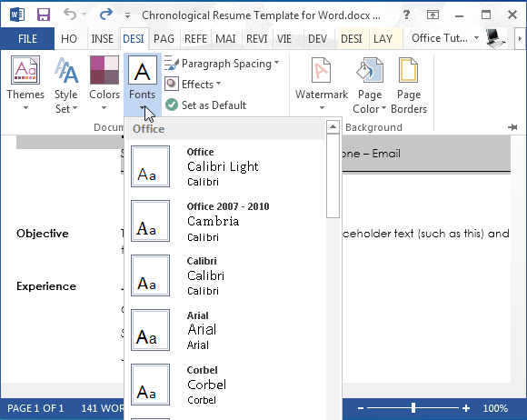Open the Themes gallery icon

pos(25,70)
